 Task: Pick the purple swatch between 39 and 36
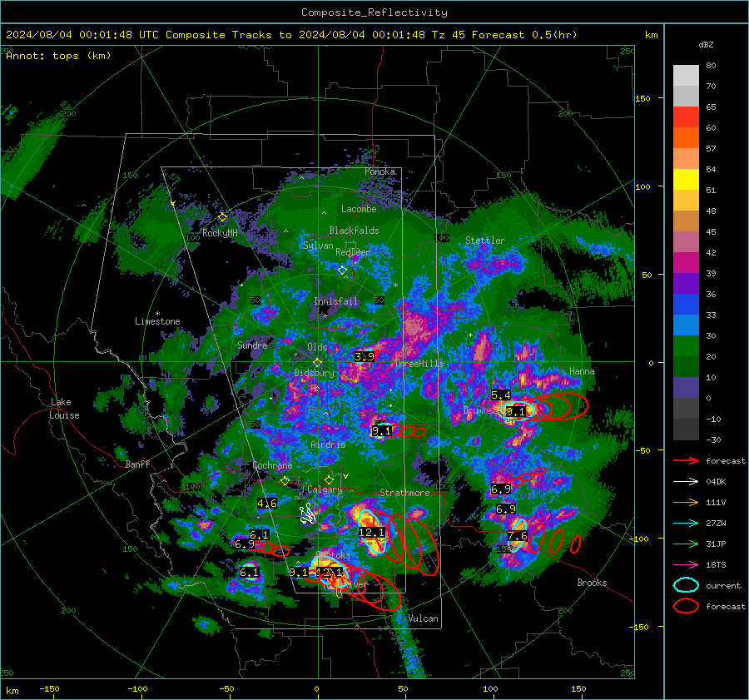click(686, 283)
